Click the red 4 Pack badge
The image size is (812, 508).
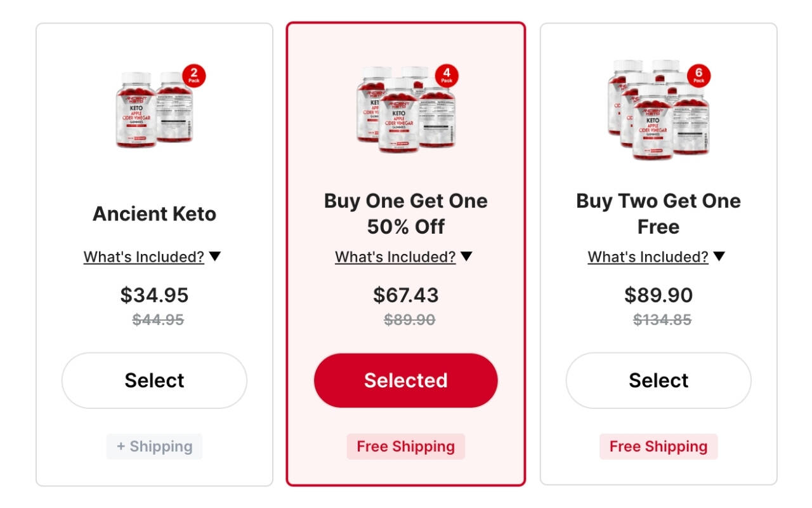click(x=447, y=76)
